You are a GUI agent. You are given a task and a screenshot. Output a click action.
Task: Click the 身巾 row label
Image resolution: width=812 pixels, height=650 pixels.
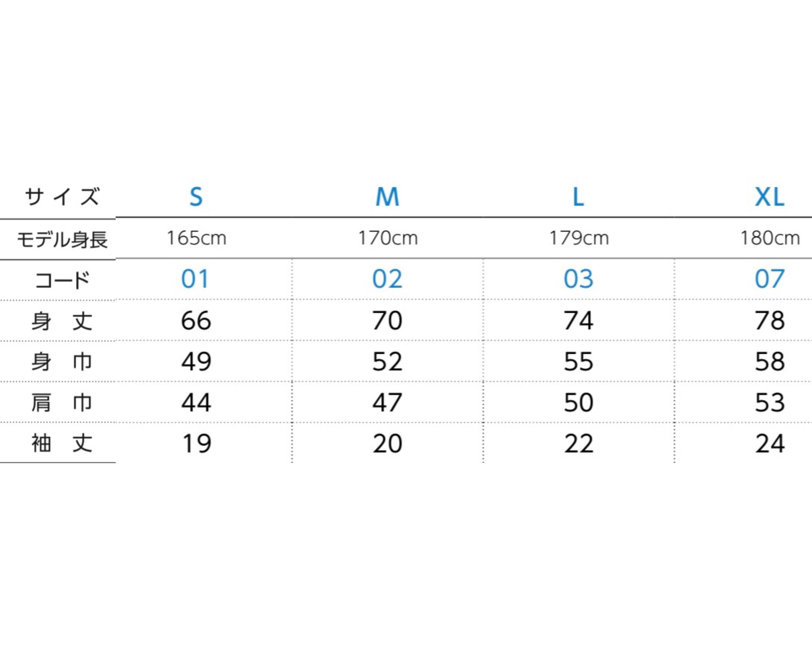62,362
